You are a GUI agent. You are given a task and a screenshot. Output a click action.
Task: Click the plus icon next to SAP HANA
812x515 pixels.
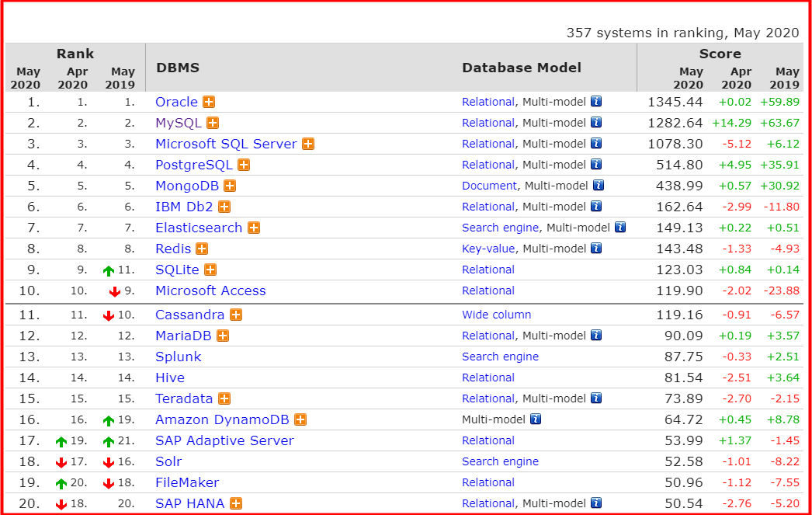pyautogui.click(x=236, y=503)
